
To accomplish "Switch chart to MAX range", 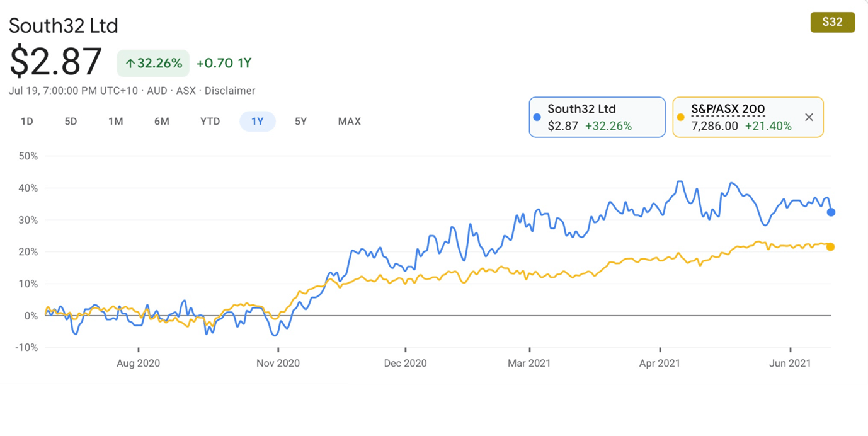I will pos(349,122).
